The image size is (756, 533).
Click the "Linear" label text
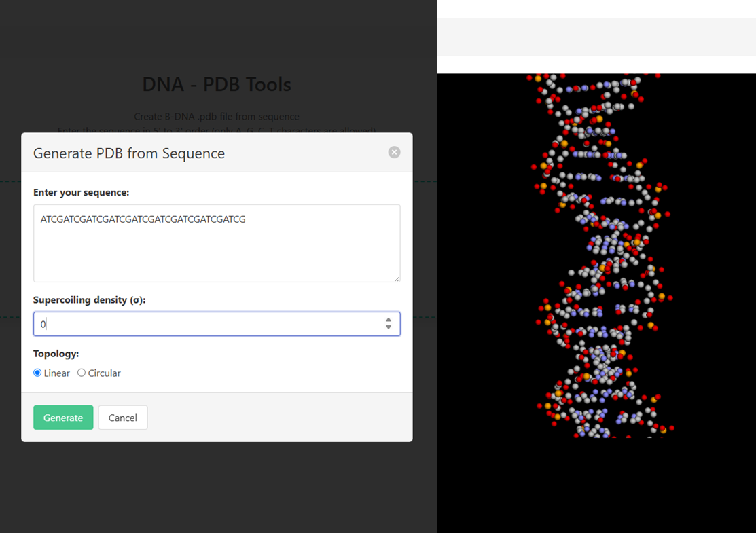tap(57, 373)
